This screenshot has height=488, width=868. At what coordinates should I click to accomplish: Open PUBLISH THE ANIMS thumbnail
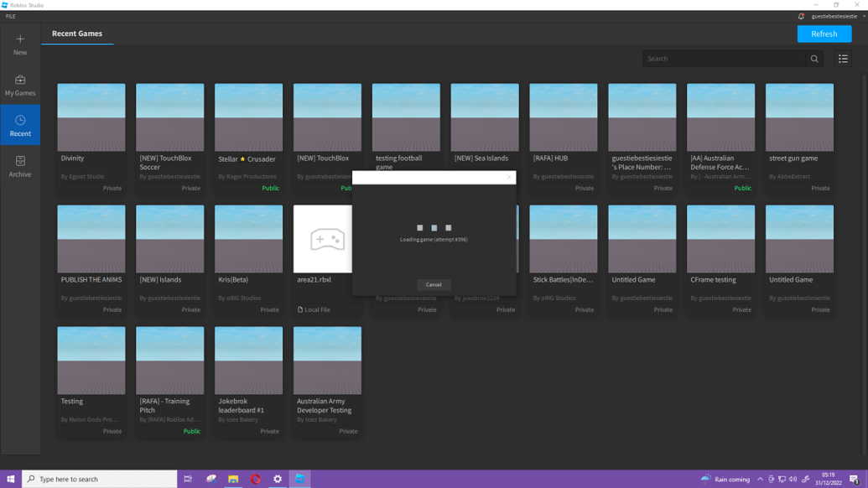91,239
